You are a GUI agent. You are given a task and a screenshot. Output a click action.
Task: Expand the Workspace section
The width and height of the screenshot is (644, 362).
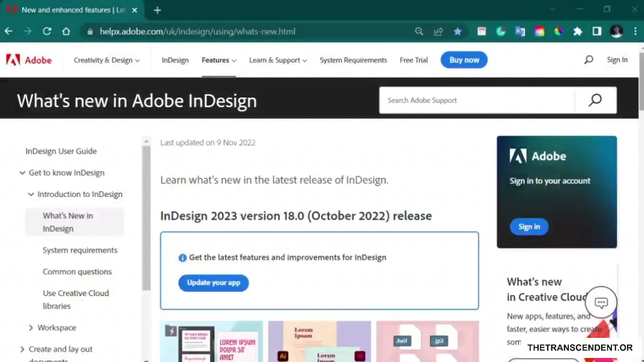pyautogui.click(x=31, y=327)
